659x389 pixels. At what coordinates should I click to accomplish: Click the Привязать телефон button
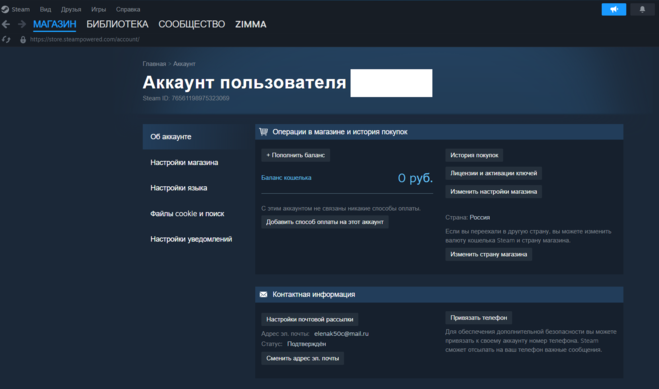pyautogui.click(x=479, y=318)
